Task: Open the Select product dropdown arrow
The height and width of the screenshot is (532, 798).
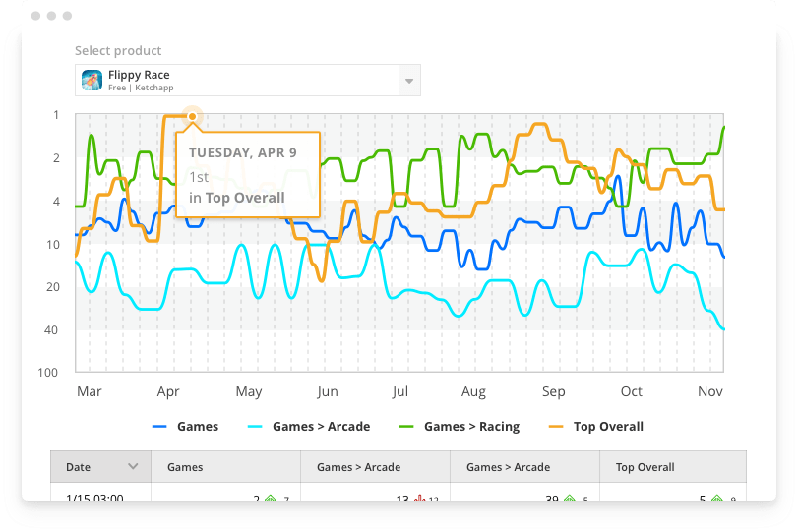Action: point(409,81)
